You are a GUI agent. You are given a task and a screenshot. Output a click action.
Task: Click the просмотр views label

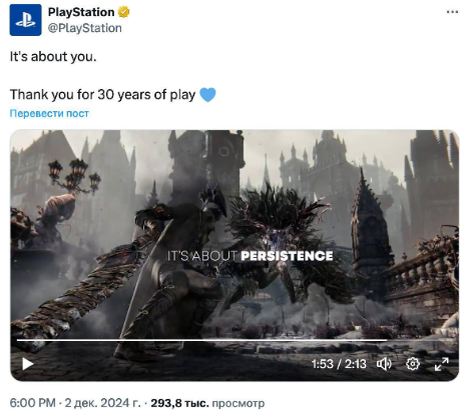pos(238,403)
